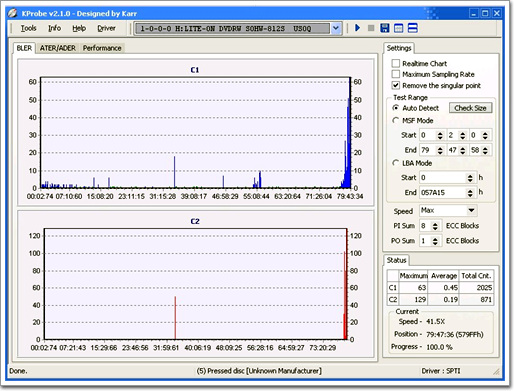Viewport: 514px width, 391px height.
Task: Select the Auto Detect radio button
Action: (396, 108)
